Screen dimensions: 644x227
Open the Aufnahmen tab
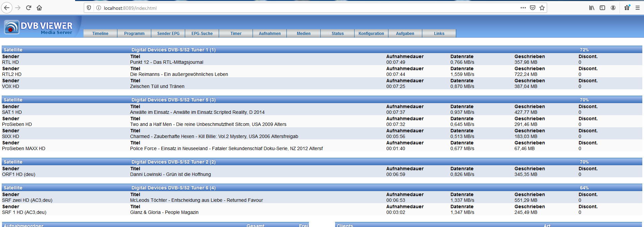pyautogui.click(x=270, y=33)
